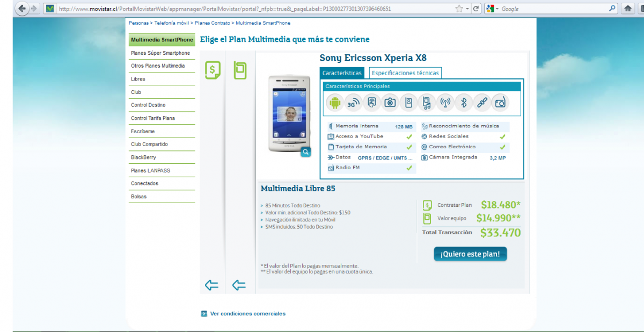Click the green plan price icon above the arrows
This screenshot has height=332, width=644.
point(213,70)
